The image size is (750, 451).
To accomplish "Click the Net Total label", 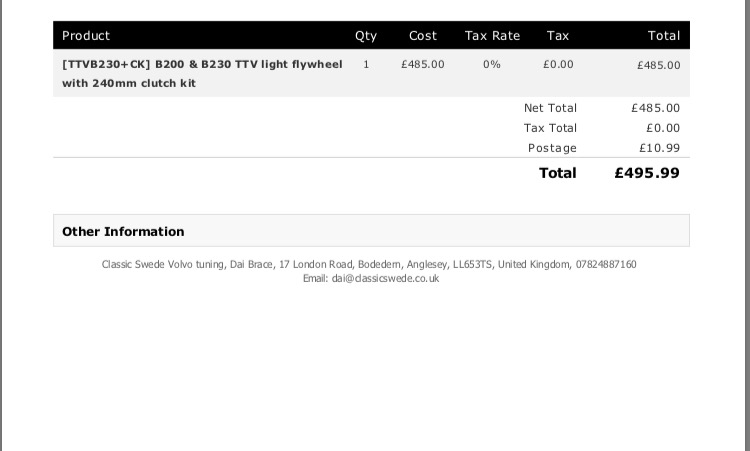I will pos(550,108).
